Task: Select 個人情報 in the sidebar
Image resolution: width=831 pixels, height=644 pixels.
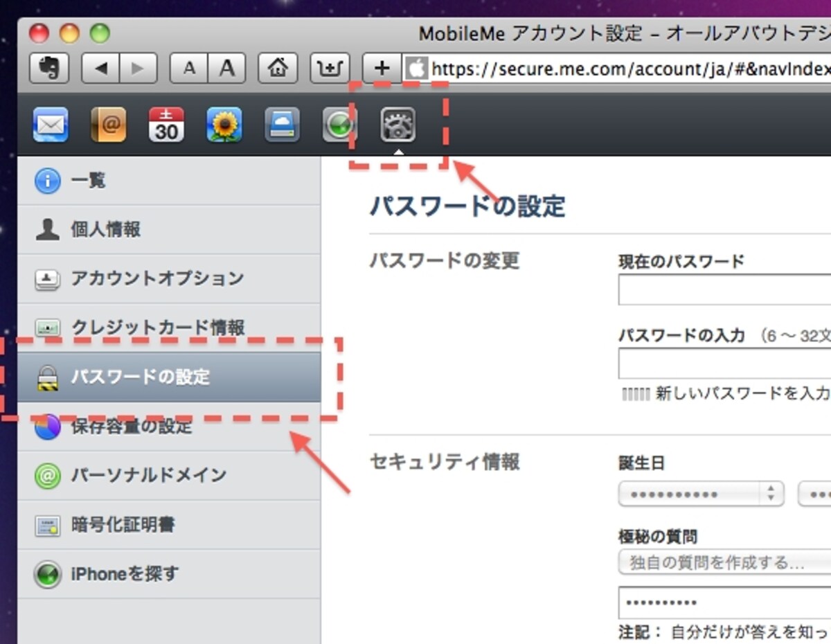Action: click(169, 229)
